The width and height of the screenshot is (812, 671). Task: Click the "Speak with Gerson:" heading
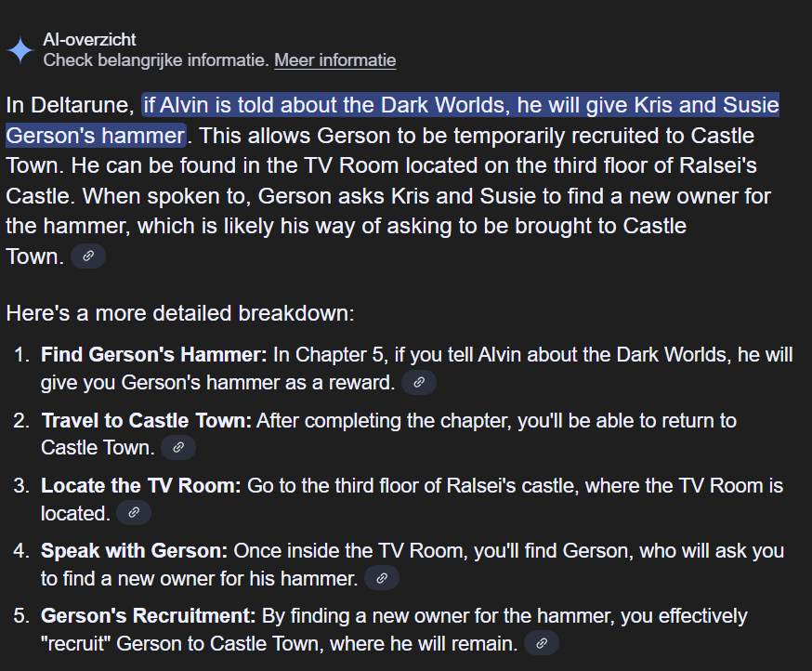tap(134, 550)
